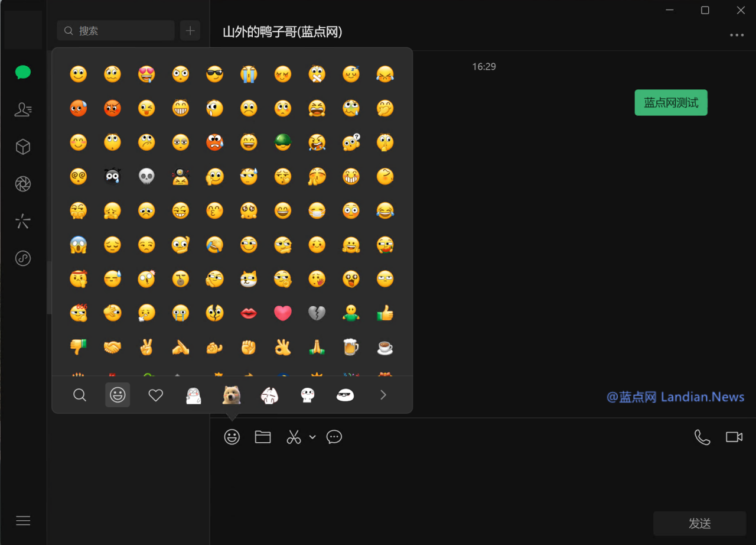756x545 pixels.
Task: Insert the red heart emoji
Action: click(x=283, y=313)
